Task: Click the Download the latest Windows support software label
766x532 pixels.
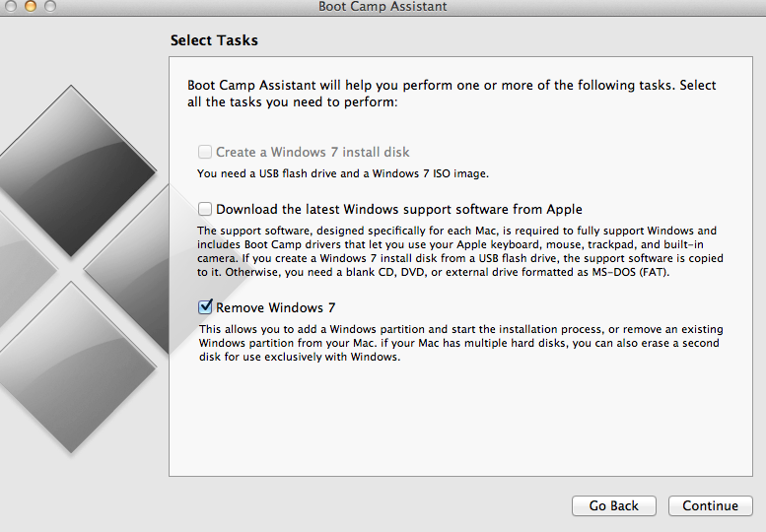Action: (x=399, y=210)
